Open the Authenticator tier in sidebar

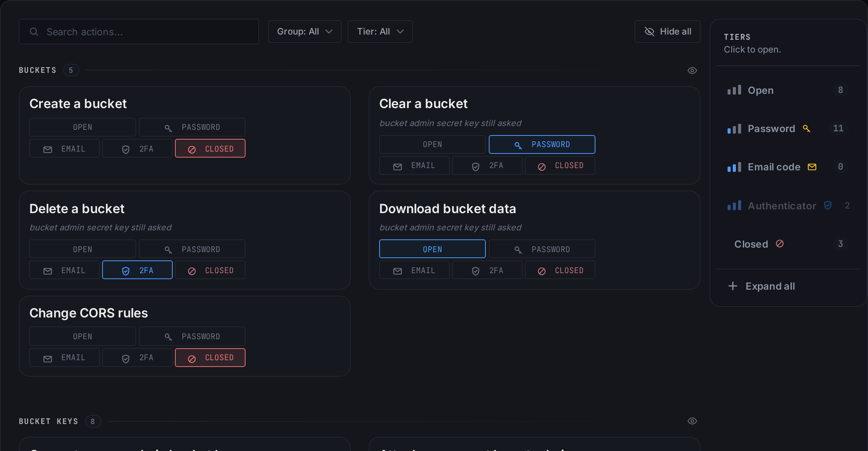click(x=788, y=206)
